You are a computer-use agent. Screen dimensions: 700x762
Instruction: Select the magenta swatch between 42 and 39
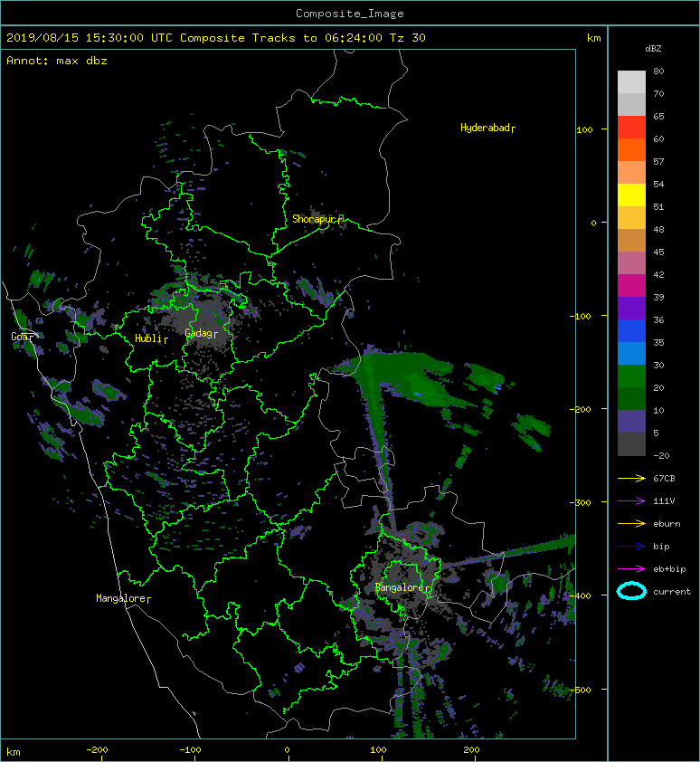pyautogui.click(x=631, y=285)
